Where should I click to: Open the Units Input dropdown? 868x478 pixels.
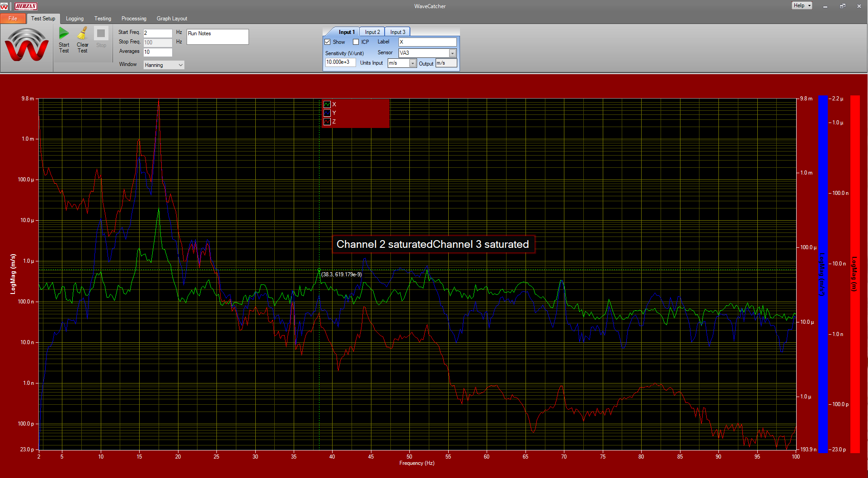pyautogui.click(x=413, y=63)
